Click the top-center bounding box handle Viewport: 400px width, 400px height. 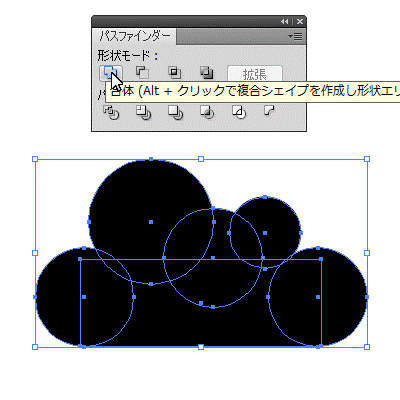pos(201,159)
